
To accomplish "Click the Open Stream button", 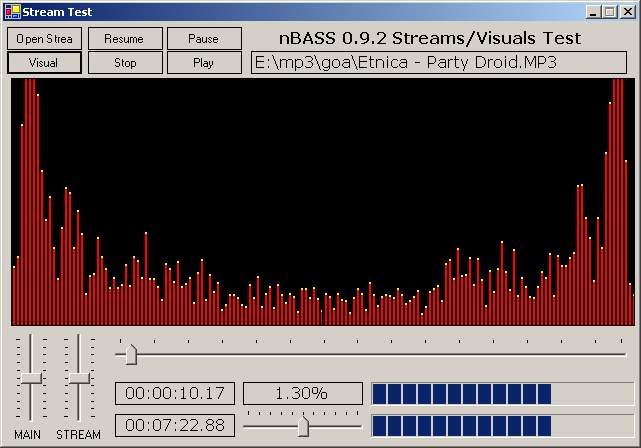I will [x=44, y=39].
